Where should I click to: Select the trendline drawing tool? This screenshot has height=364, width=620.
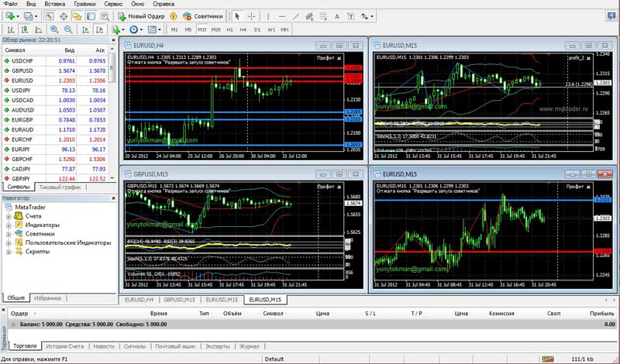(x=296, y=16)
